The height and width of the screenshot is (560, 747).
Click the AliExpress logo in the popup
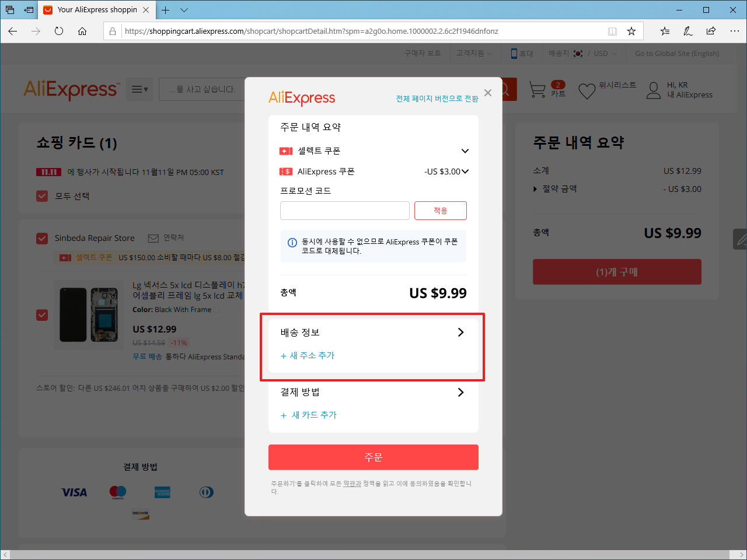(302, 98)
